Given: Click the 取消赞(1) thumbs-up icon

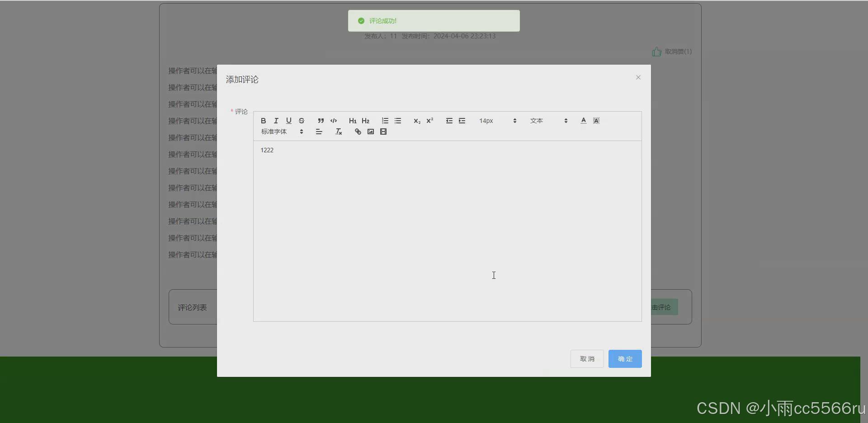Looking at the screenshot, I should pos(657,52).
